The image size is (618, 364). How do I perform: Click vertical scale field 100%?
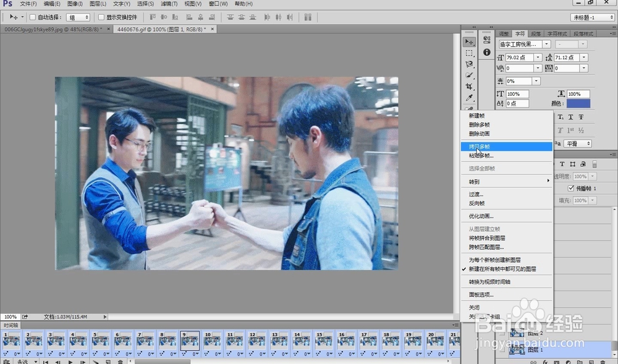click(x=517, y=94)
